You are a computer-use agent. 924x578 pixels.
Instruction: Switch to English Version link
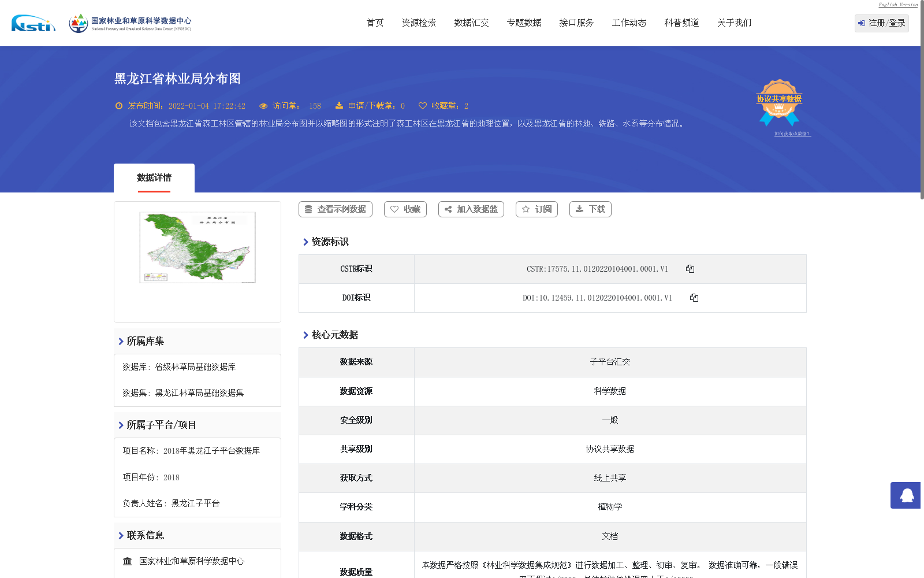pyautogui.click(x=898, y=5)
